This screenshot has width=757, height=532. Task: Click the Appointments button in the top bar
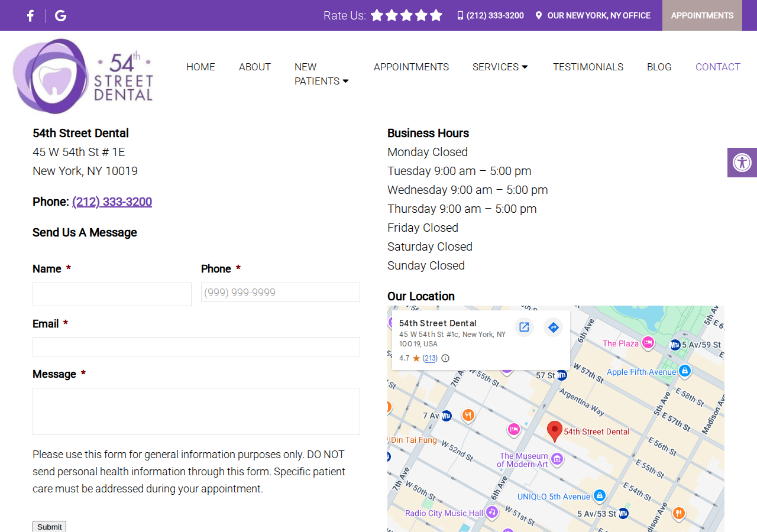tap(702, 15)
